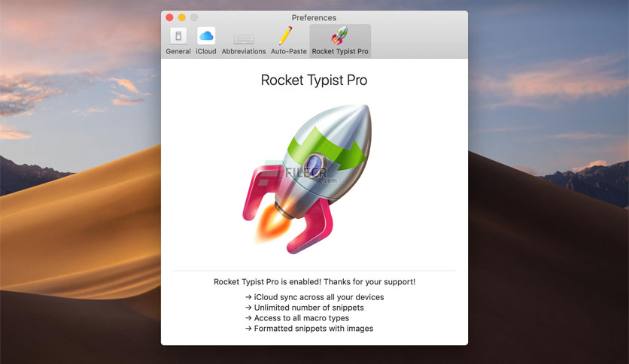Select the Rocket Typist Pro toolbar rocket icon
629x364 pixels.
pos(339,35)
